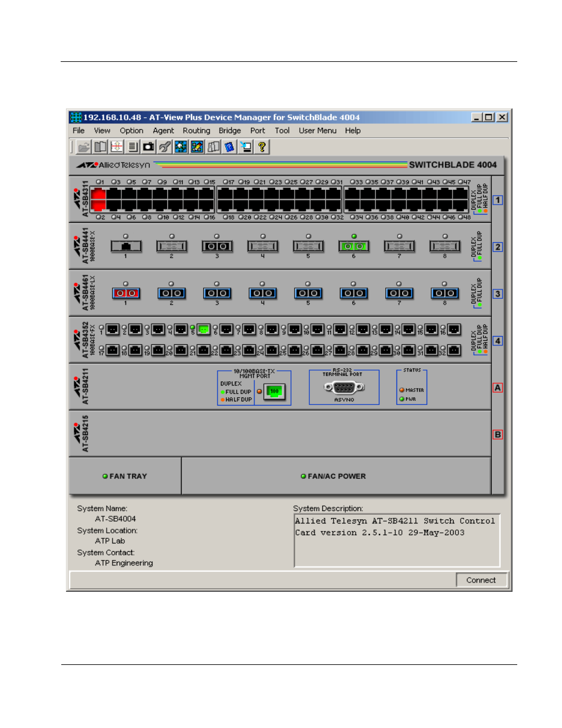
Task: Select red port 1 on AT-SB4311 card
Action: [x=98, y=193]
